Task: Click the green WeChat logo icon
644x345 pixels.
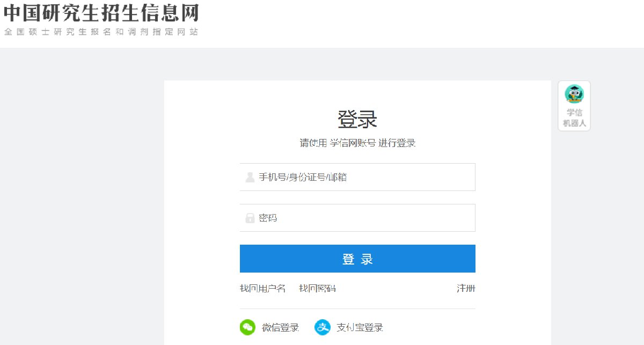Action: coord(247,327)
